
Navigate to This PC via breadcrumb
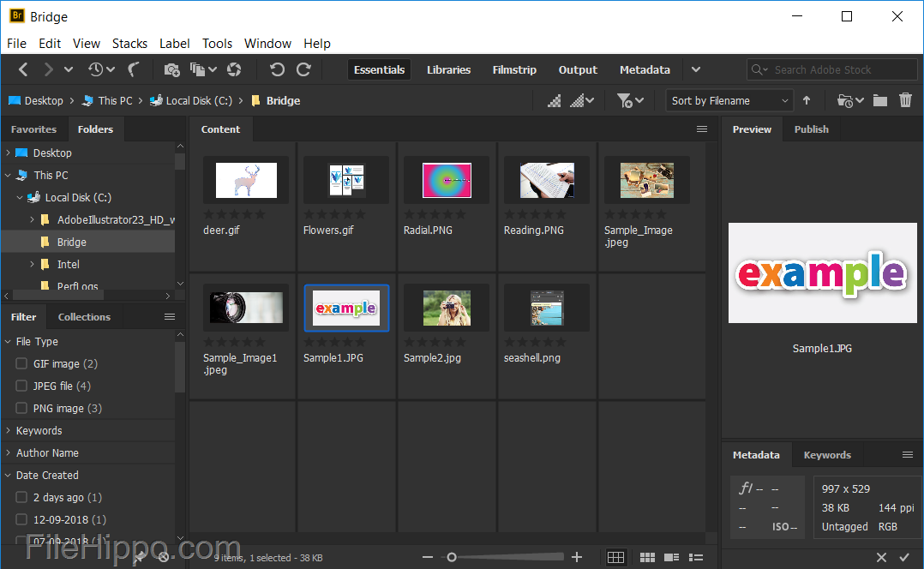114,100
